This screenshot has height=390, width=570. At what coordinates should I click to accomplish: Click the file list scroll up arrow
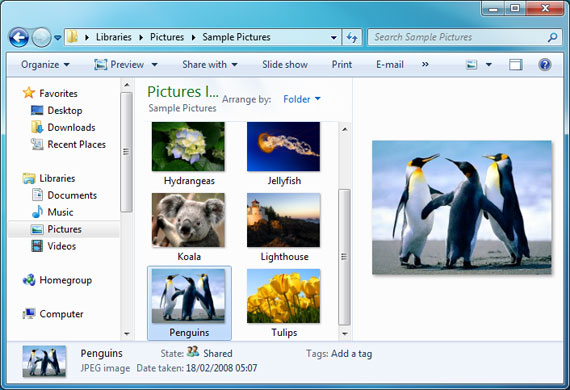[345, 129]
